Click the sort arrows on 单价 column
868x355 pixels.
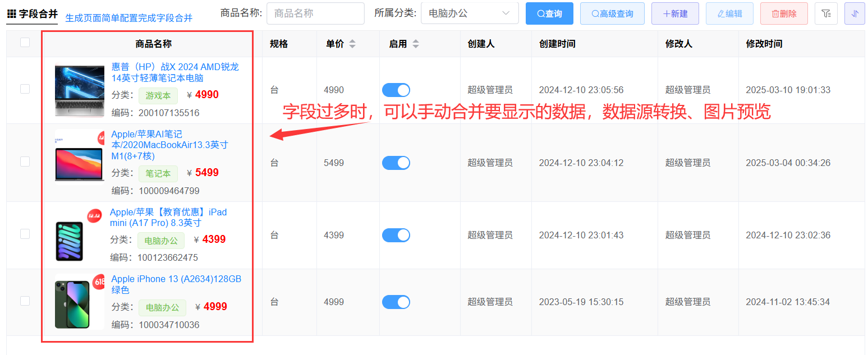[352, 44]
